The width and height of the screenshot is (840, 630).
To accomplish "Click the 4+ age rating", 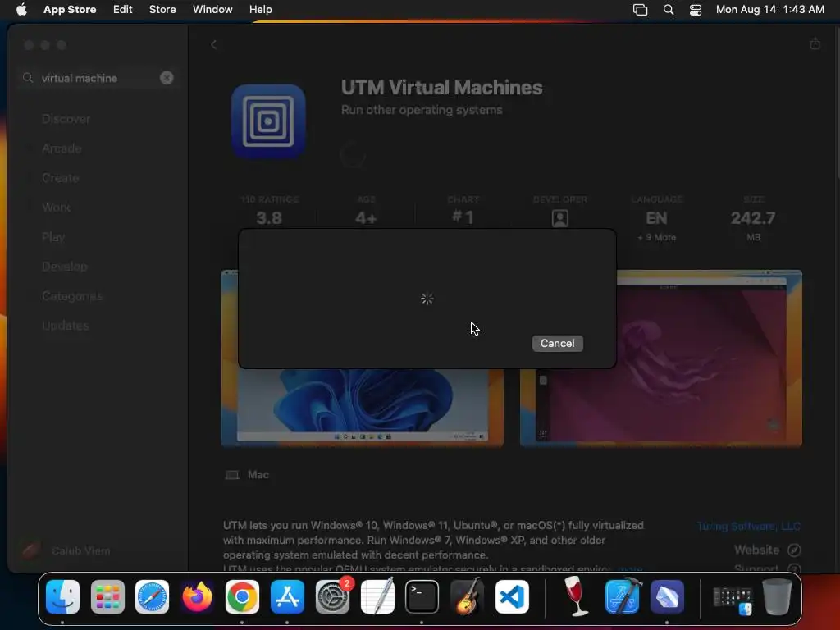I will tap(366, 218).
